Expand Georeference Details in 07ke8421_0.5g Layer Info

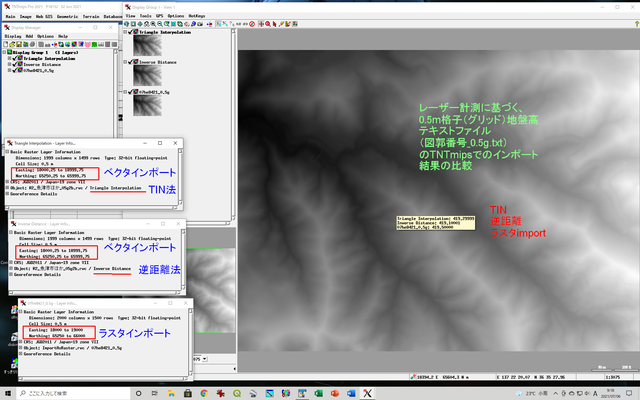pyautogui.click(x=20, y=354)
